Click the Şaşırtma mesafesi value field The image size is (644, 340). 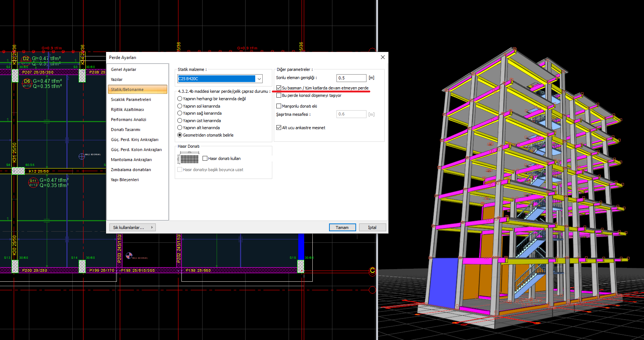(351, 114)
